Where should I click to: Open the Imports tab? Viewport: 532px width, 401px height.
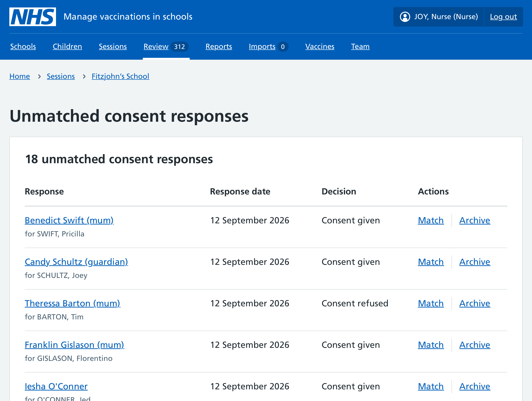pyautogui.click(x=268, y=46)
